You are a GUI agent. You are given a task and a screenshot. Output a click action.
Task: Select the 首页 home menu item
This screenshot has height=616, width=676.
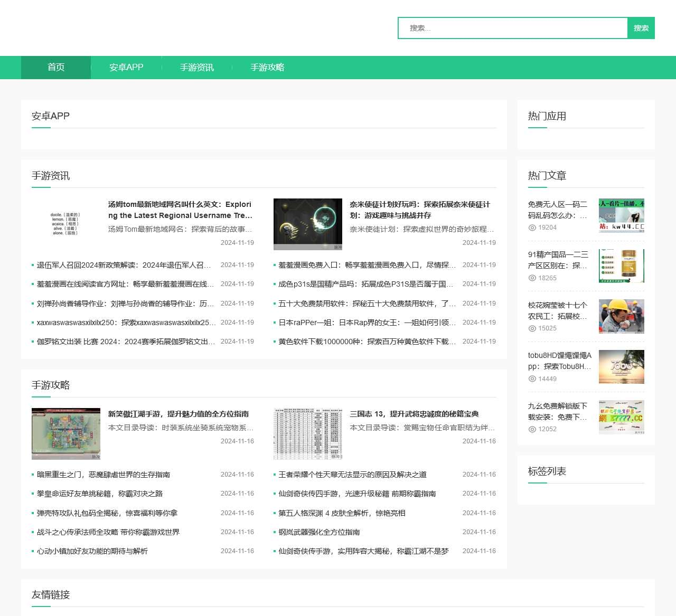(x=55, y=67)
